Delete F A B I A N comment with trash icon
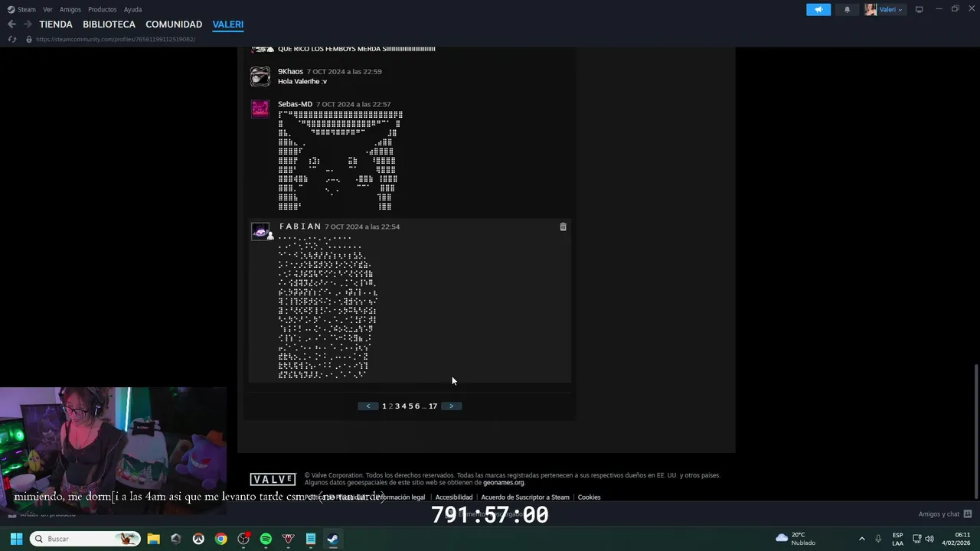Viewport: 980px width, 551px height. tap(563, 227)
